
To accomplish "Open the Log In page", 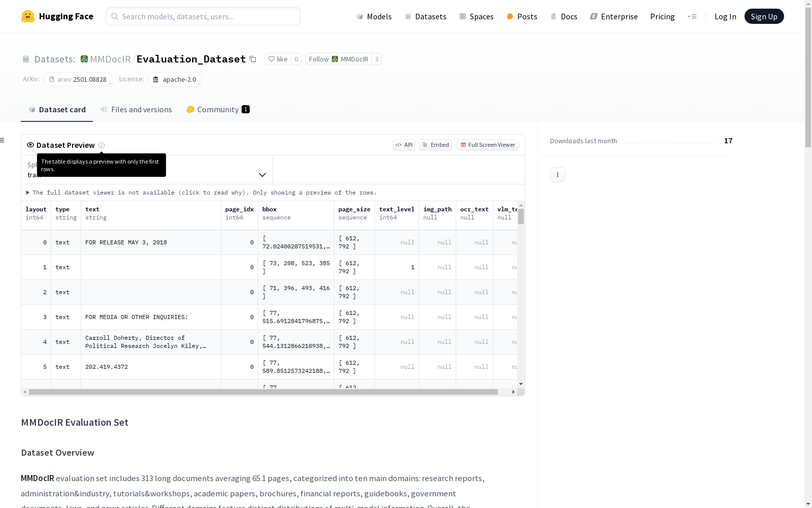I will pos(725,16).
